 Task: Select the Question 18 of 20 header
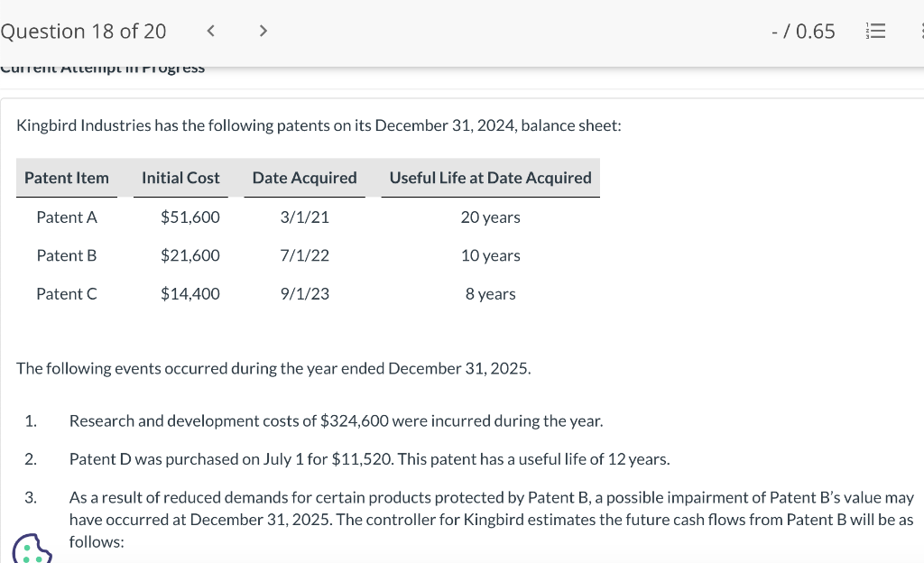83,30
